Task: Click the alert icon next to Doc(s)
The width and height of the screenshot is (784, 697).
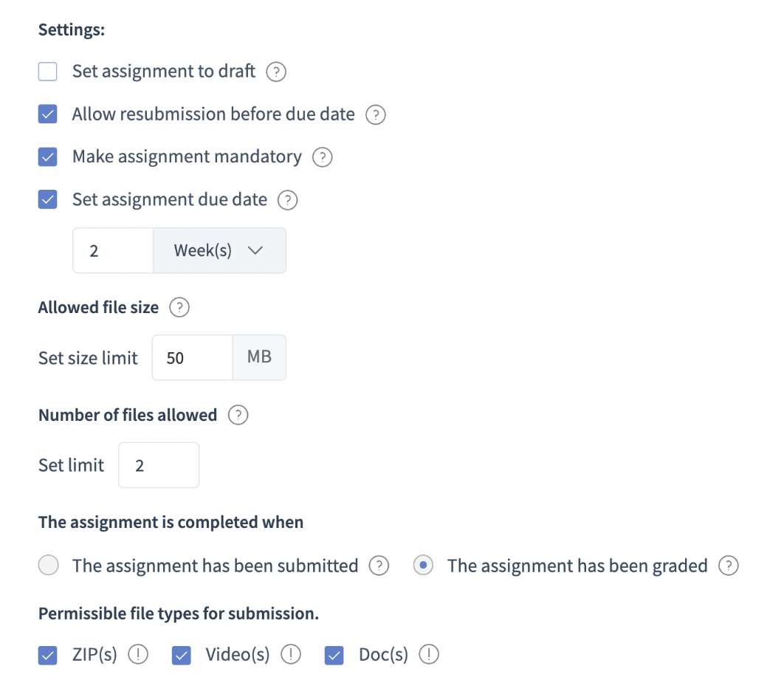Action: coord(429,654)
